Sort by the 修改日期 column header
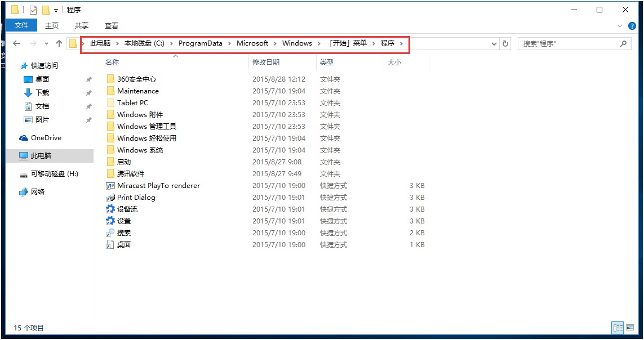Image resolution: width=644 pixels, height=340 pixels. (266, 62)
